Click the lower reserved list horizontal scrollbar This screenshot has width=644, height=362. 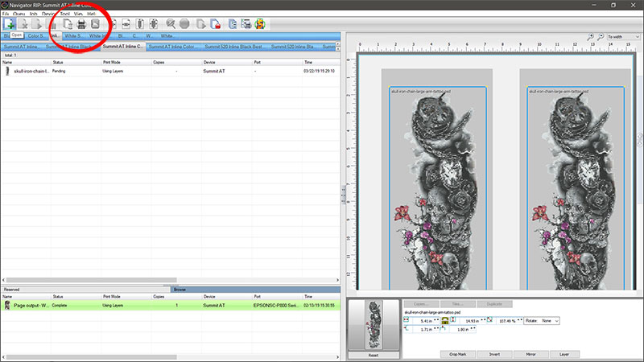click(91, 356)
